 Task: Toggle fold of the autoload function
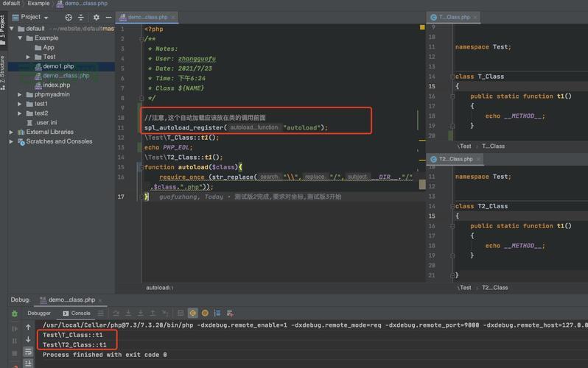(x=141, y=167)
